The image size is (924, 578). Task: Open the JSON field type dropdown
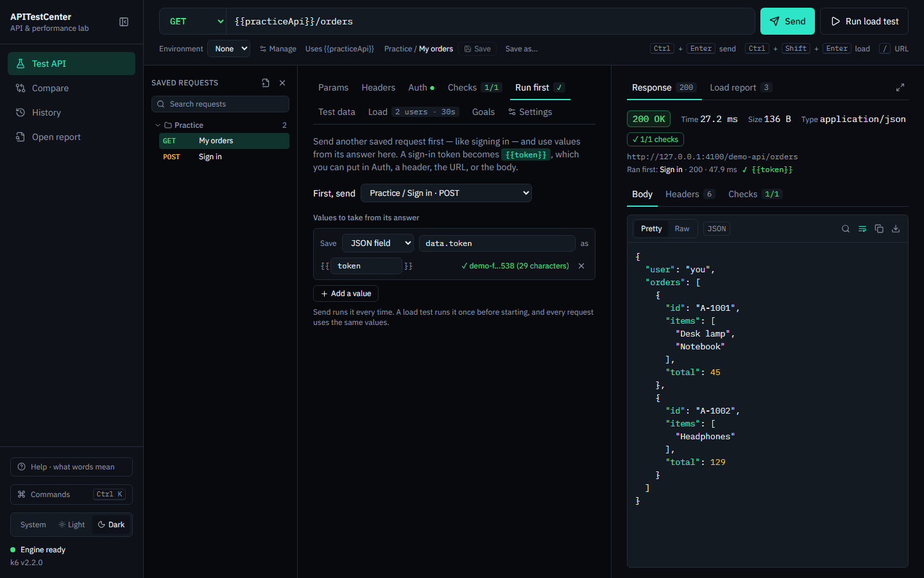coord(378,243)
